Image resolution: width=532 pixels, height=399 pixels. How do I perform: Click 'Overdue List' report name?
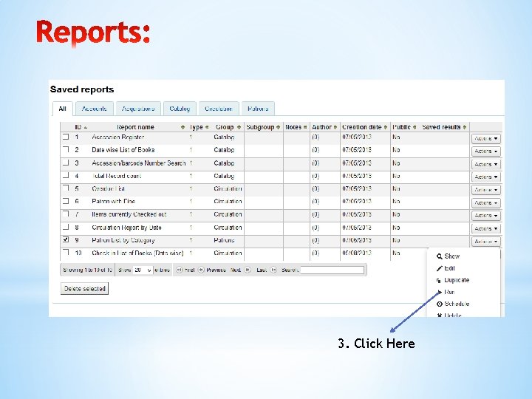109,188
